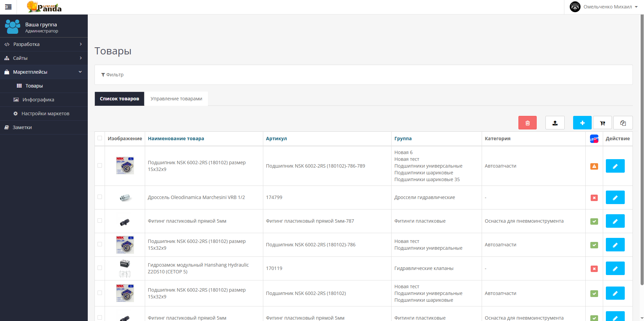This screenshot has height=321, width=644.
Task: Open the Фильтр panel
Action: (x=112, y=75)
